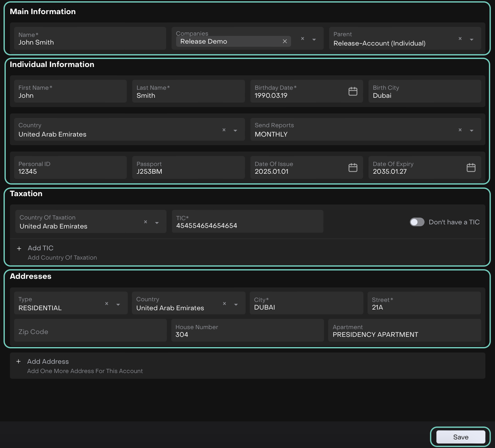Viewport: 495px width, 448px height.
Task: Clear all selected Companies
Action: pos(302,39)
